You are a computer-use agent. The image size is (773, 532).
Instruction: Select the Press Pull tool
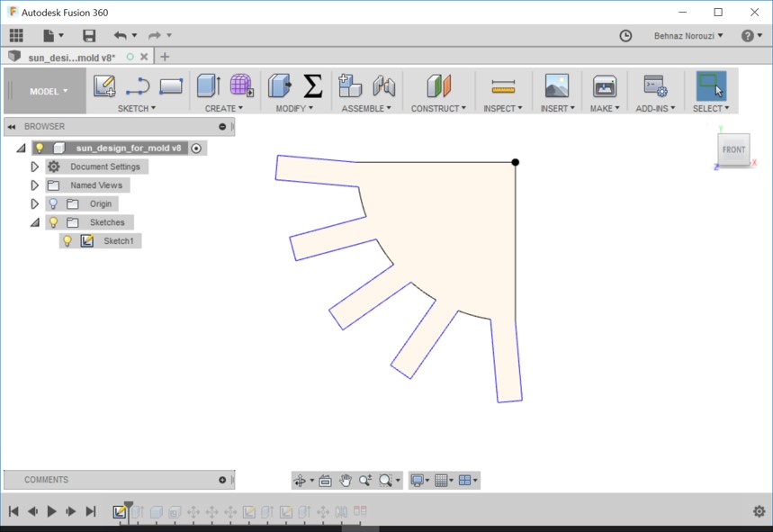tap(280, 86)
